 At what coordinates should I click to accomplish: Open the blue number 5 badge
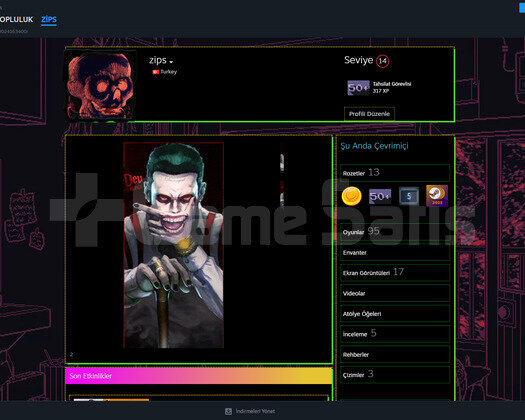click(x=409, y=196)
